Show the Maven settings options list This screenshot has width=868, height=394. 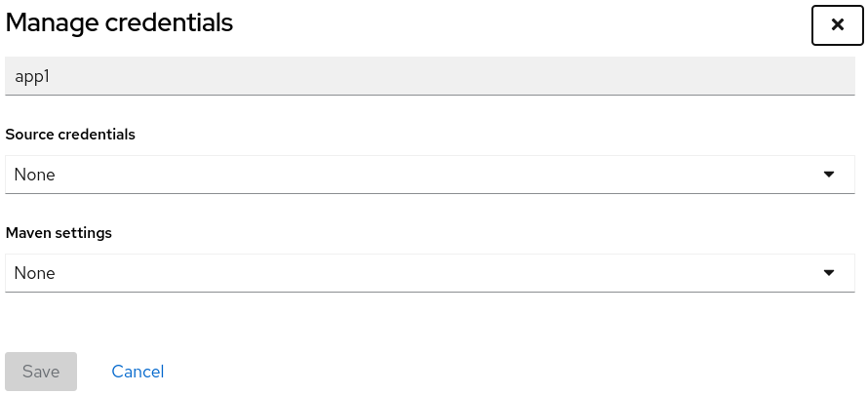pos(429,273)
